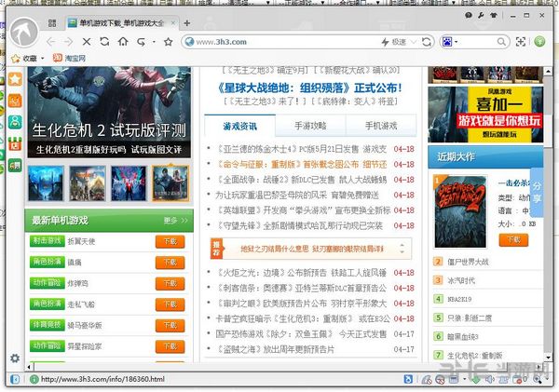This screenshot has height=392, width=559.
Task: Restore closed tab with the undo icon
Action: (142, 42)
